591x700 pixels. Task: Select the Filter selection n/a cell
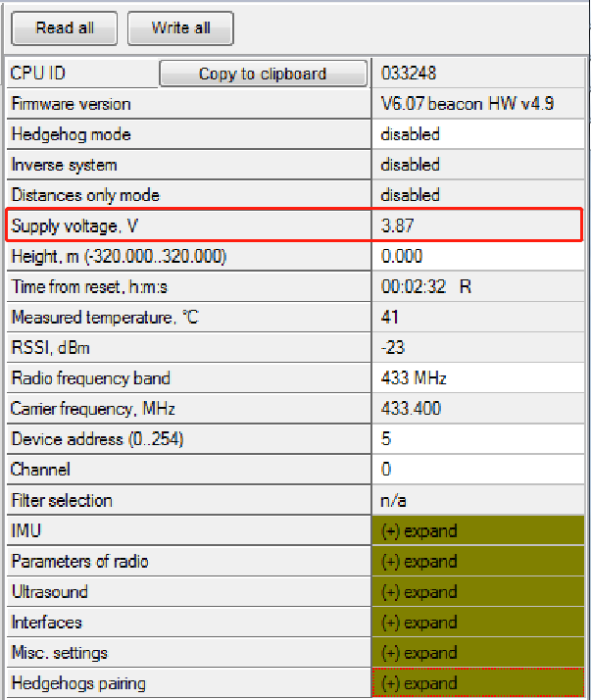[x=478, y=500]
